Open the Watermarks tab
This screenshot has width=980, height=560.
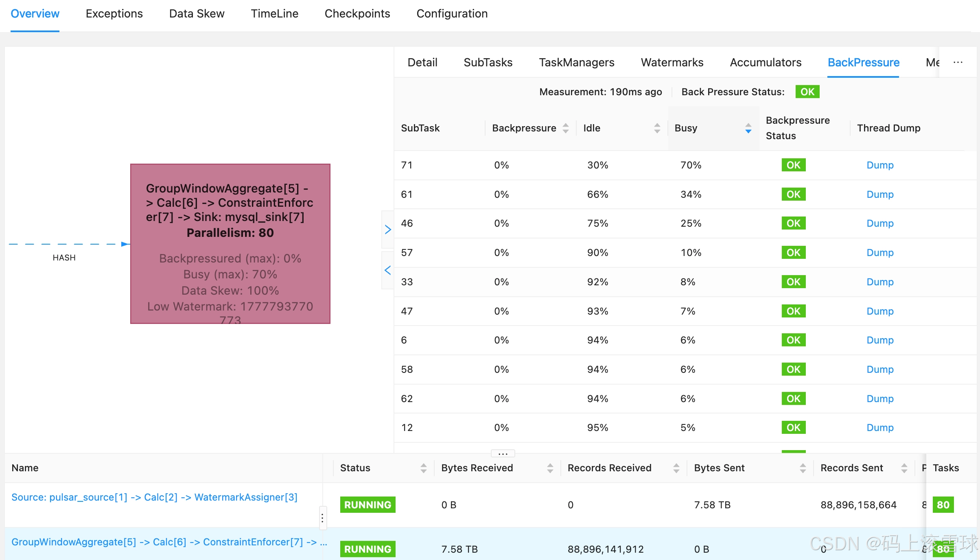coord(672,62)
